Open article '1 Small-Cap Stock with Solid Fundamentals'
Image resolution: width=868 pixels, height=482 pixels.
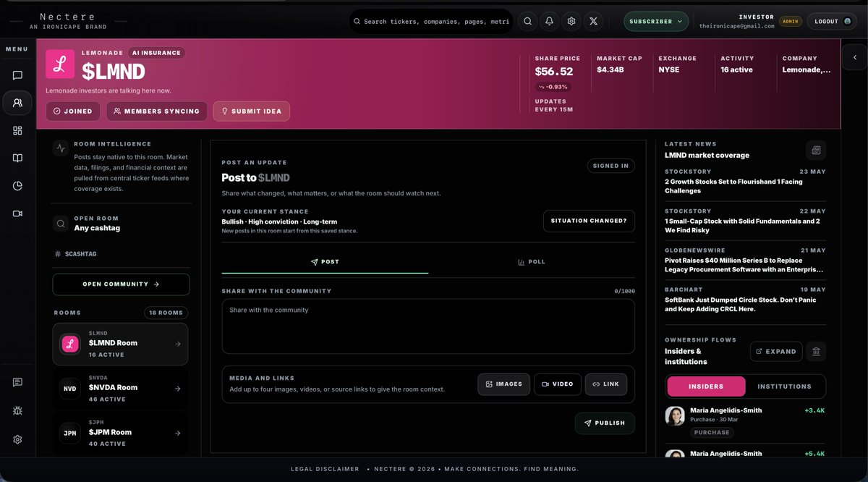(742, 225)
